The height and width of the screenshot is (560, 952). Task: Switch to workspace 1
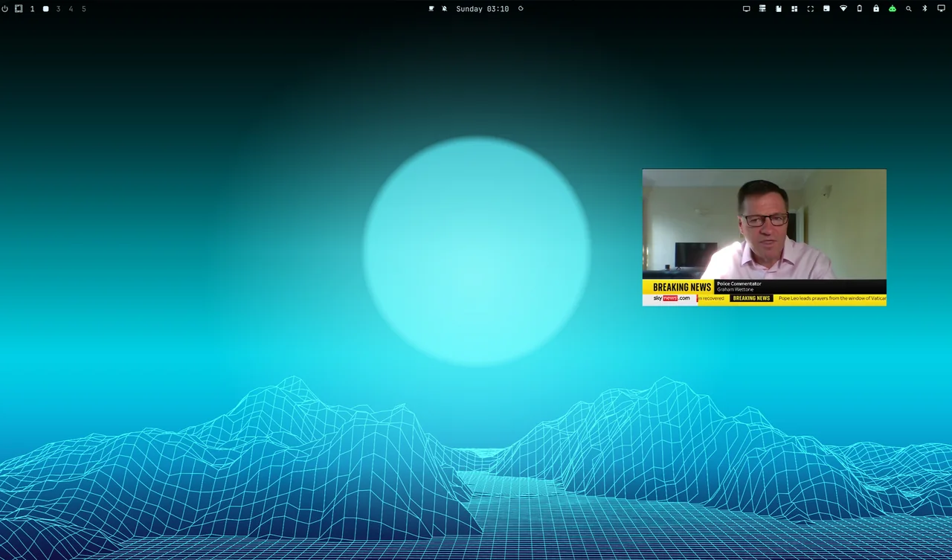point(32,9)
